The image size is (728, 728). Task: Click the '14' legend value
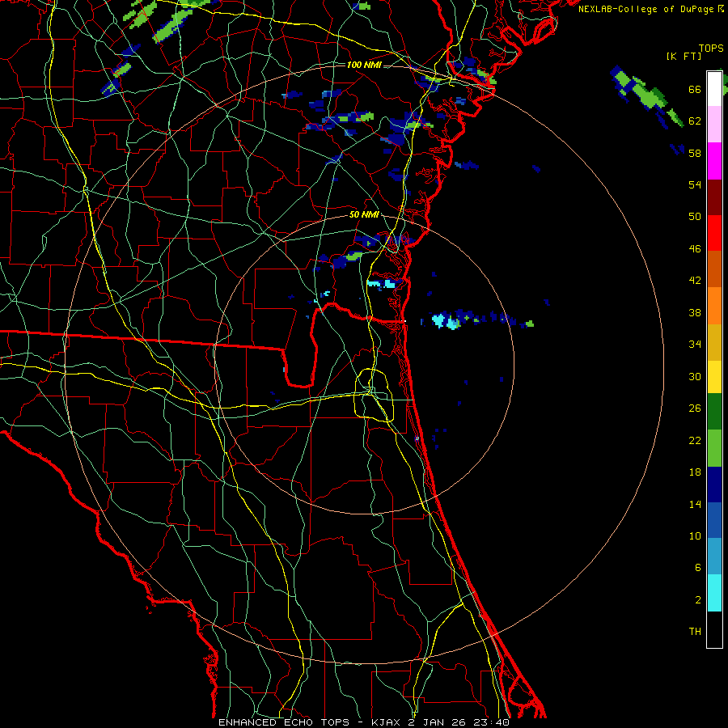[695, 504]
